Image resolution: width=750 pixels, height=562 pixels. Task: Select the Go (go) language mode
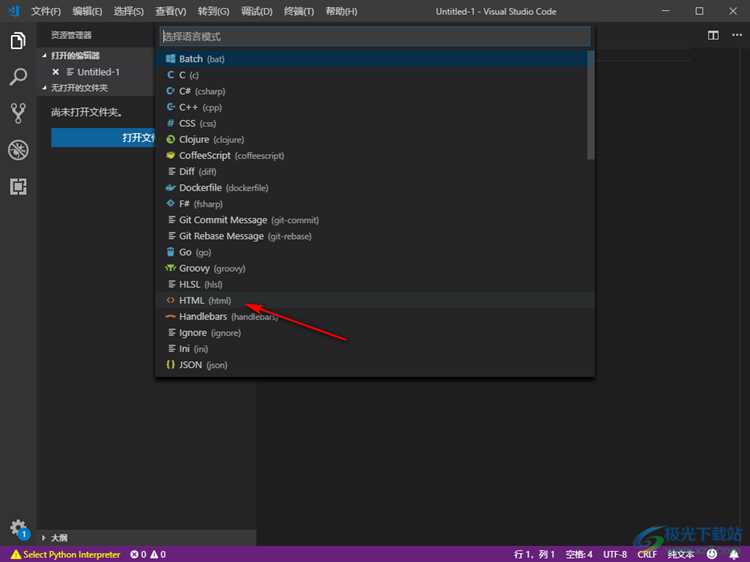(375, 252)
